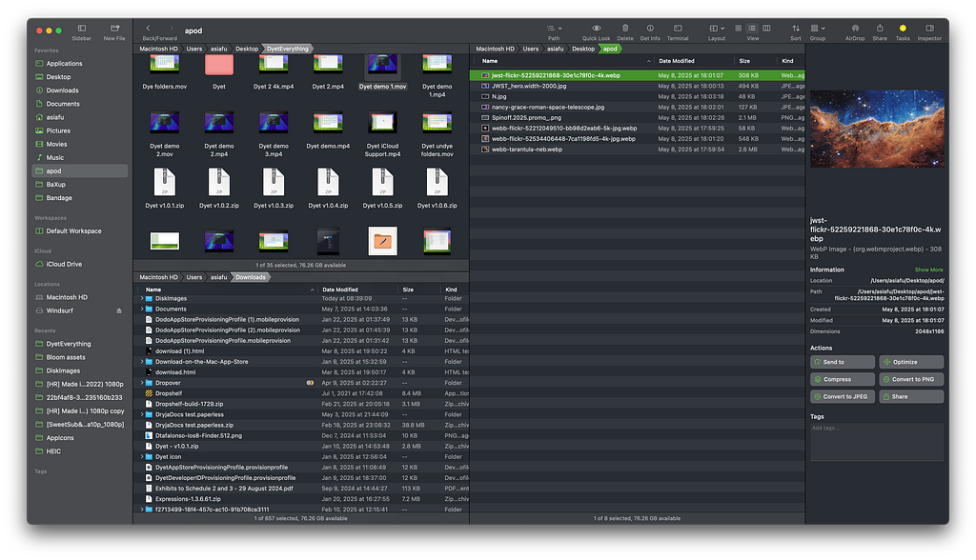Click the Add tags input field

[876, 442]
